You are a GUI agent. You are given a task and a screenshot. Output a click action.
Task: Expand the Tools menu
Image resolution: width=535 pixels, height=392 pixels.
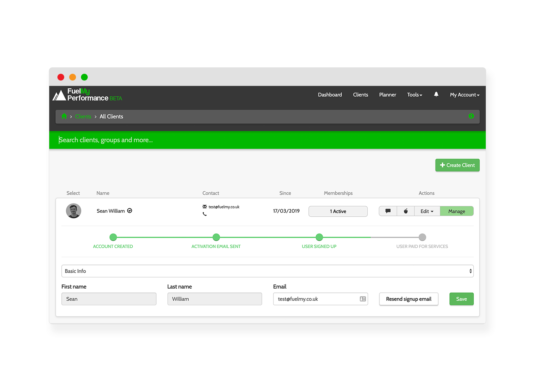pyautogui.click(x=415, y=94)
